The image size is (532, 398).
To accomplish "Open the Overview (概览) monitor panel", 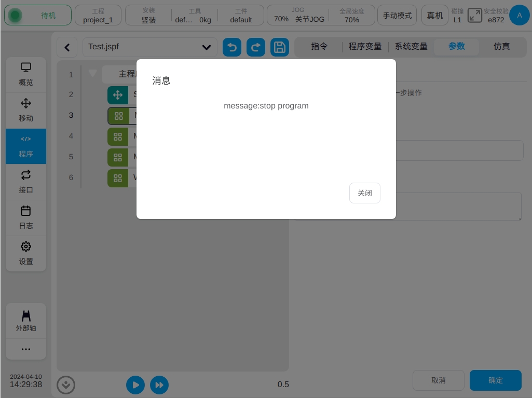I will coord(26,74).
